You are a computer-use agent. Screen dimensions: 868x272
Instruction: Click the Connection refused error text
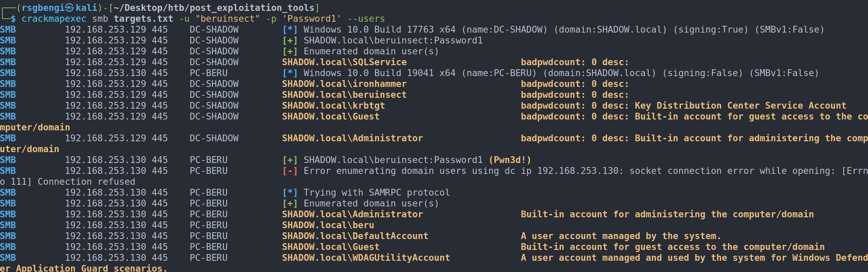86,182
